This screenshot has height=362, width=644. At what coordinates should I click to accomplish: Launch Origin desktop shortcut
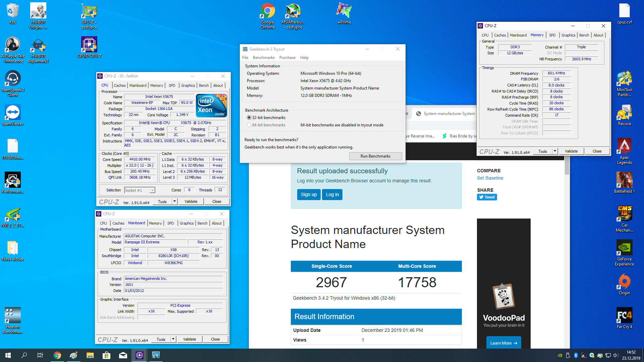click(x=624, y=284)
